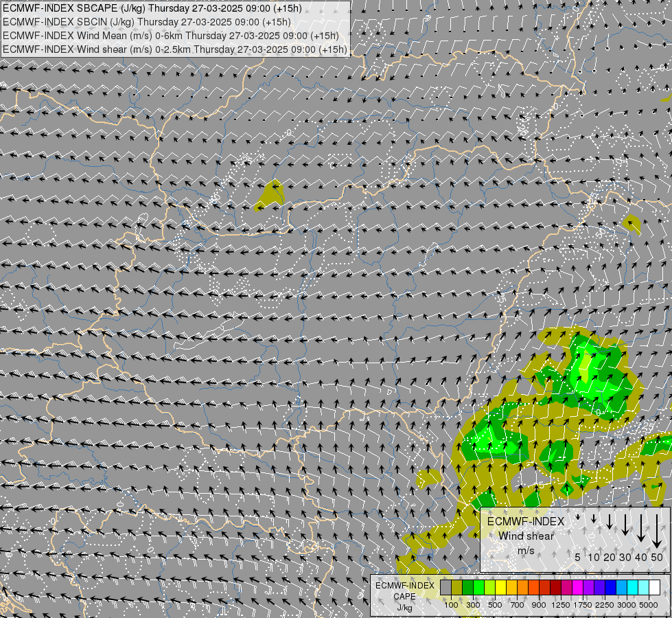Select the bright magenta CAPE legend swatch
This screenshot has height=618, width=672.
click(578, 588)
